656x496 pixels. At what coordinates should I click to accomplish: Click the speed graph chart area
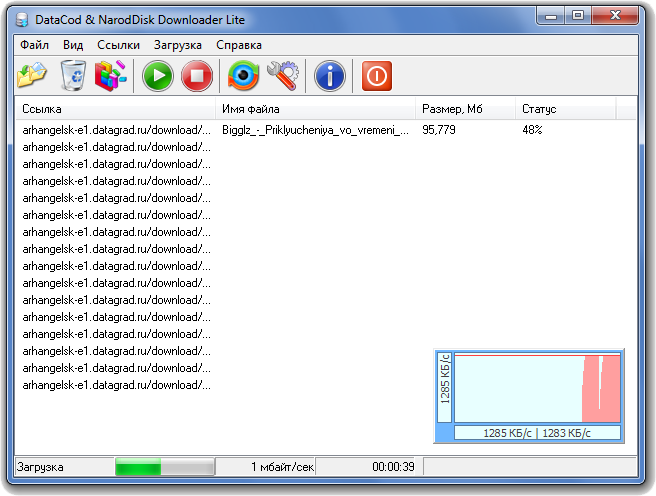tap(537, 388)
